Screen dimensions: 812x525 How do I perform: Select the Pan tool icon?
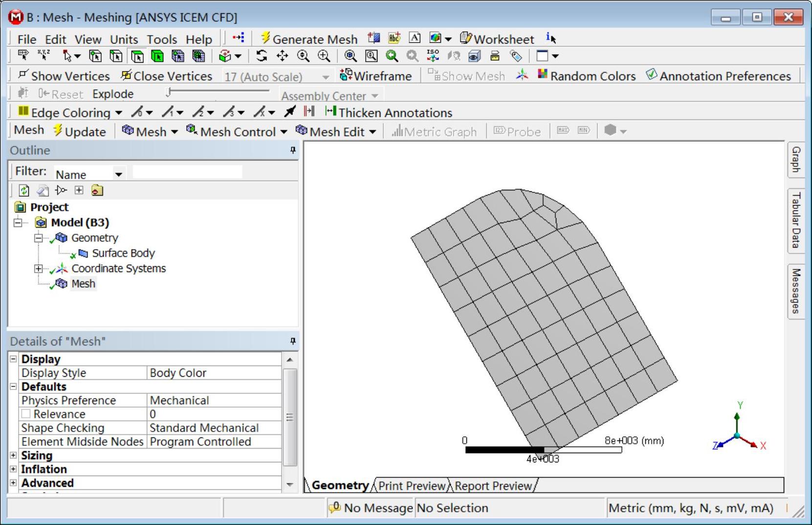click(x=283, y=56)
